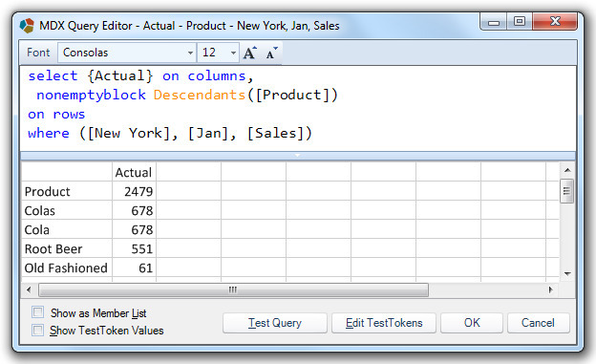Click the MDX Query Editor app icon
The height and width of the screenshot is (364, 596).
[27, 26]
